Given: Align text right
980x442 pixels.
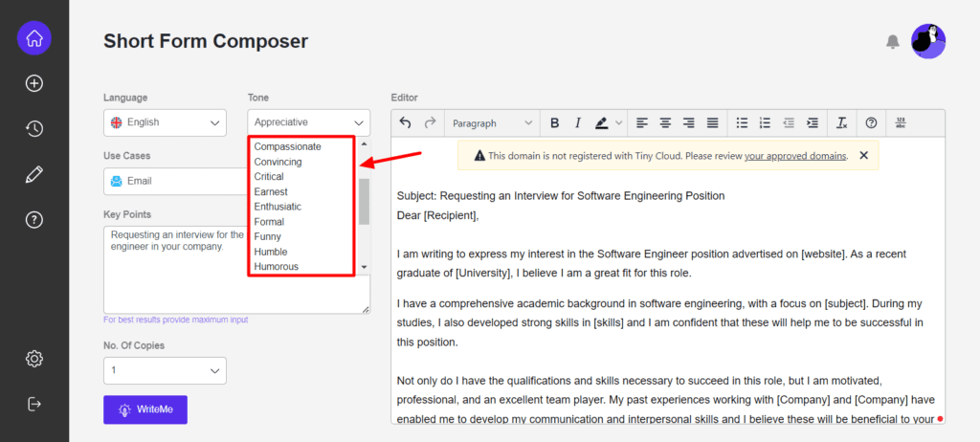Looking at the screenshot, I should point(689,123).
